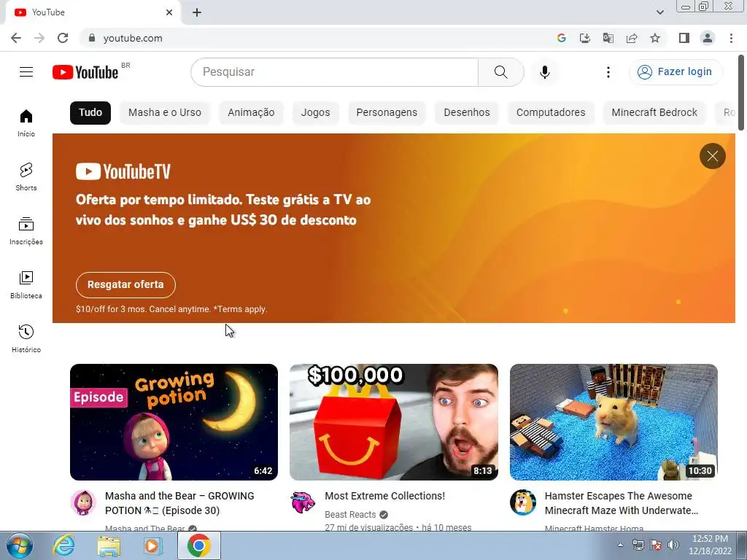View site information lock icon
The image size is (747, 560).
[x=92, y=38]
